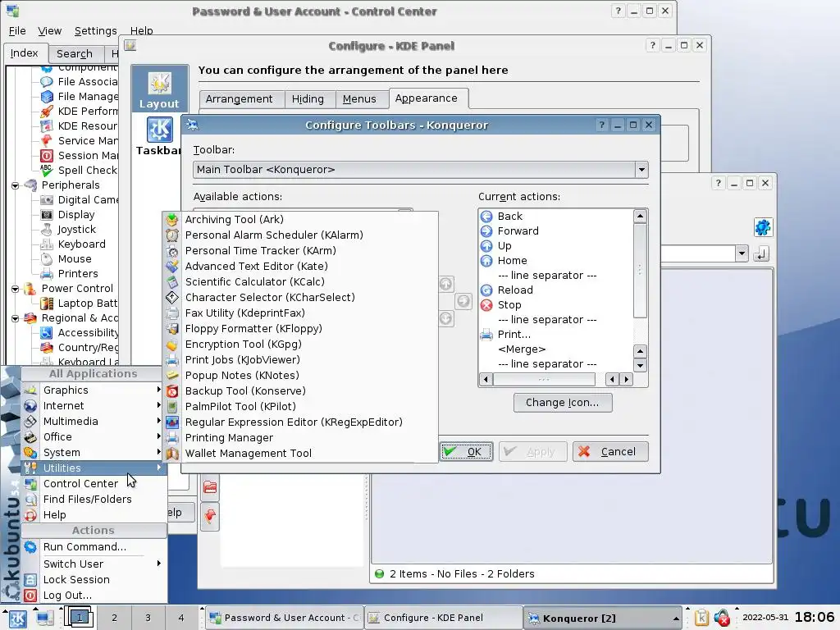
Task: Click the red folder icon in left sidebar
Action: (x=210, y=487)
